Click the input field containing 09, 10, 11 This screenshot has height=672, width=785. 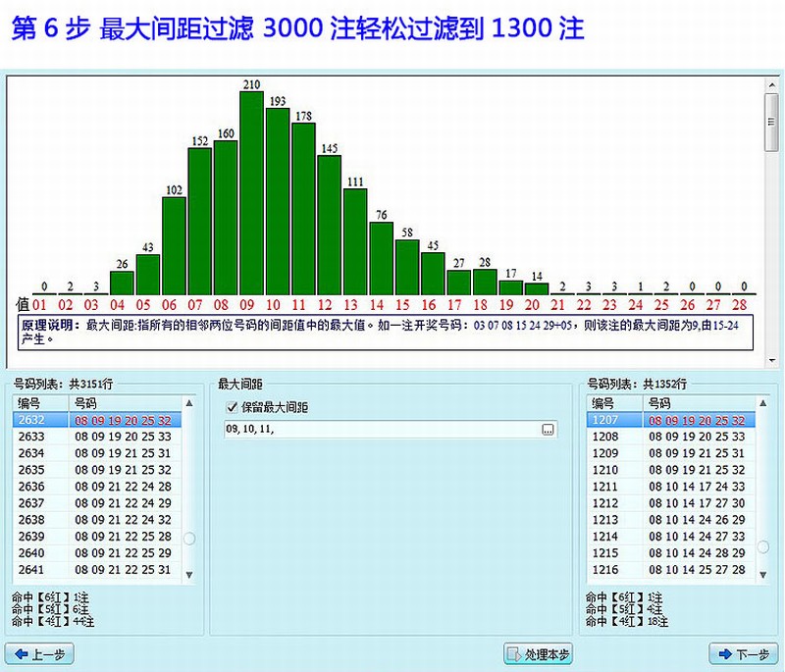click(383, 430)
